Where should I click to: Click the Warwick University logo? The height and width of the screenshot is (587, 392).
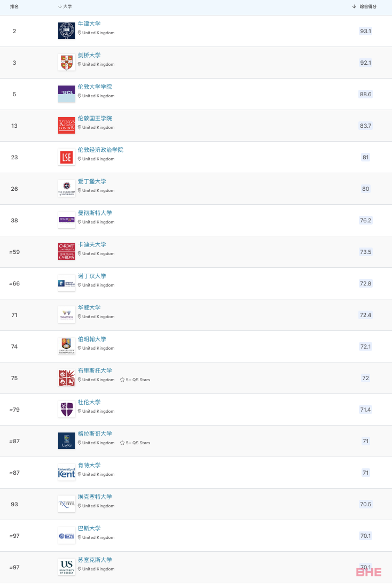[x=67, y=315]
